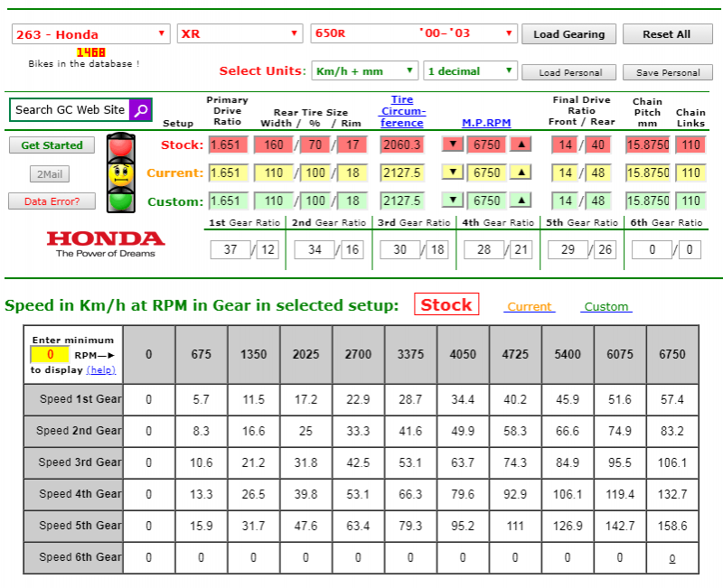Screen dimensions: 723x588
Task: Click the purple search magnifier icon
Action: point(140,110)
